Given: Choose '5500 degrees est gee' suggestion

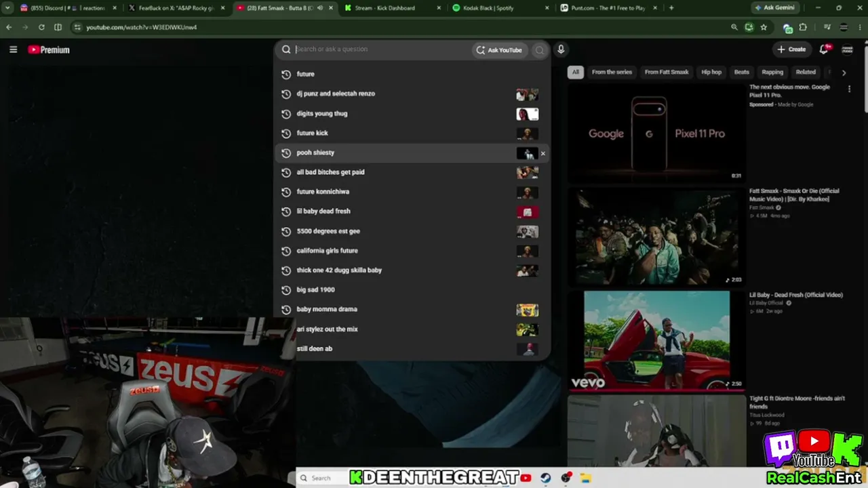Looking at the screenshot, I should [x=412, y=231].
